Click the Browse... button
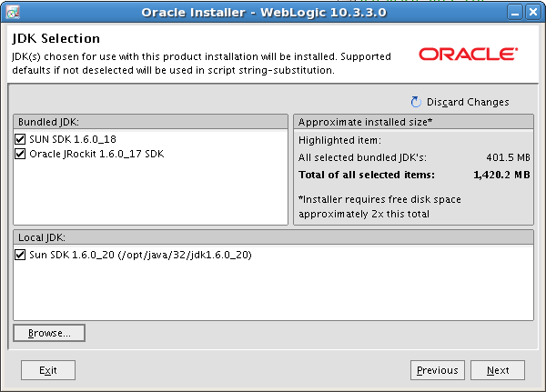The image size is (546, 392). coord(49,333)
